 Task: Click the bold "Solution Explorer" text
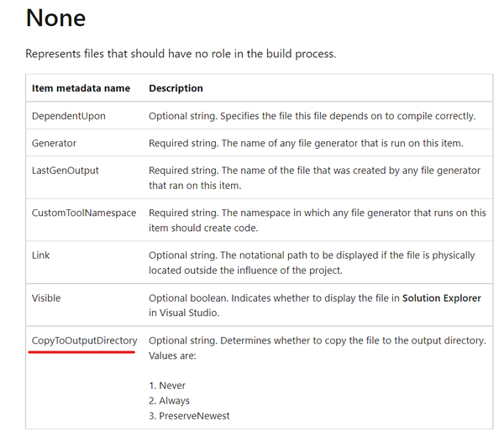(x=442, y=297)
